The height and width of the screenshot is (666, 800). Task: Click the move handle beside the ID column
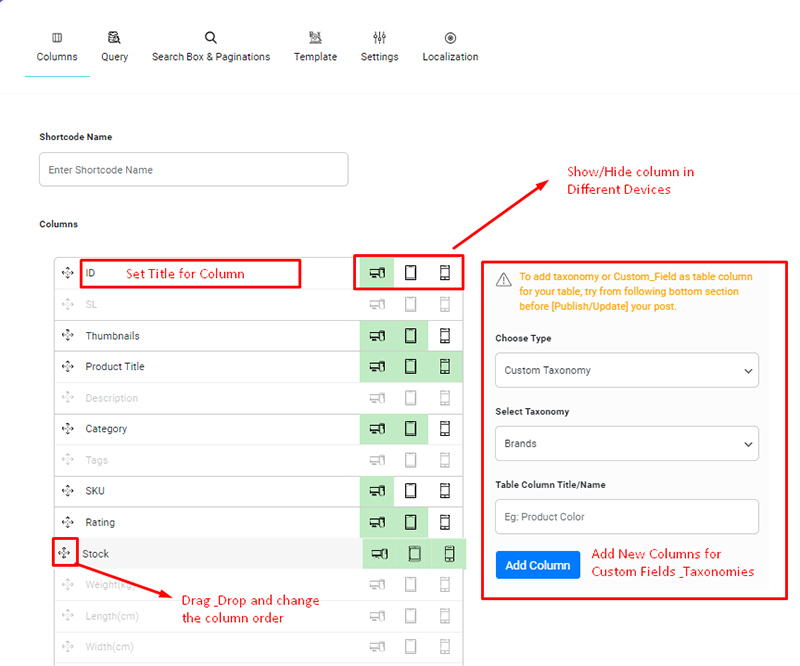point(67,273)
